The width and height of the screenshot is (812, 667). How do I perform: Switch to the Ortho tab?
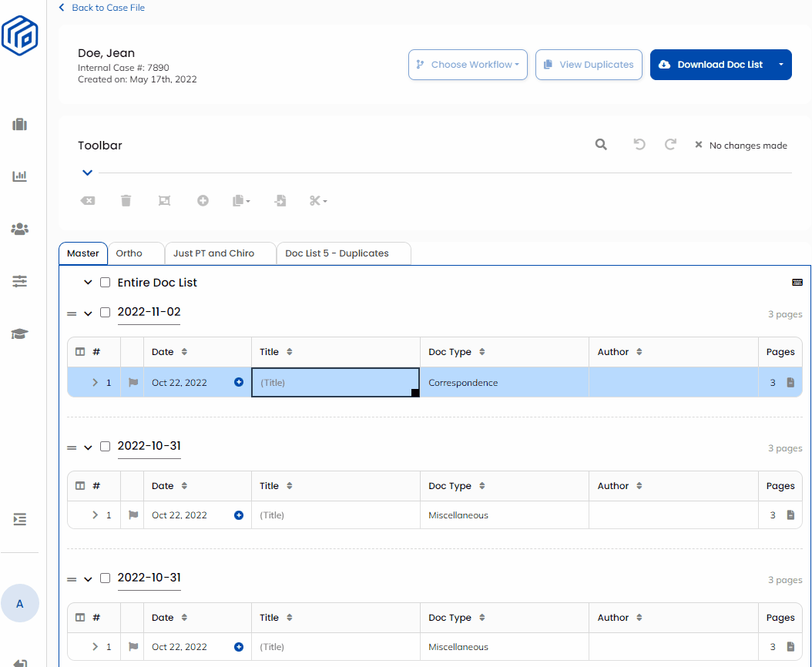tap(129, 253)
